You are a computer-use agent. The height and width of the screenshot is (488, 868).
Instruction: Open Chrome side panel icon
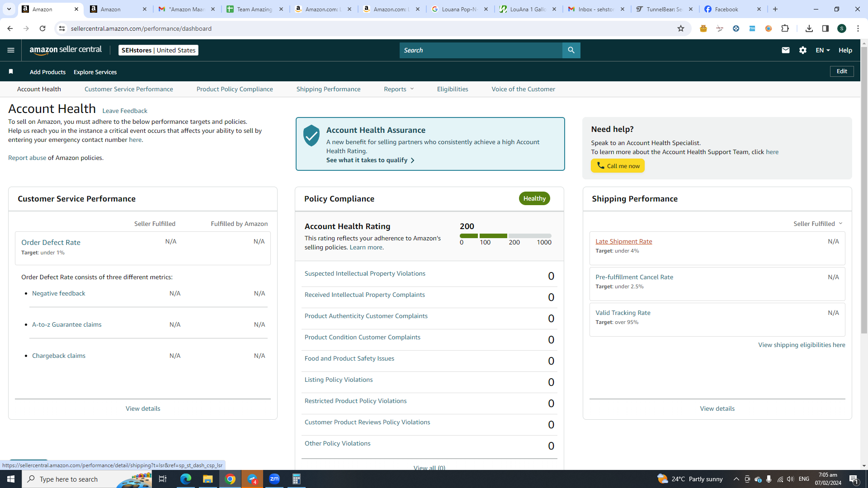point(825,28)
